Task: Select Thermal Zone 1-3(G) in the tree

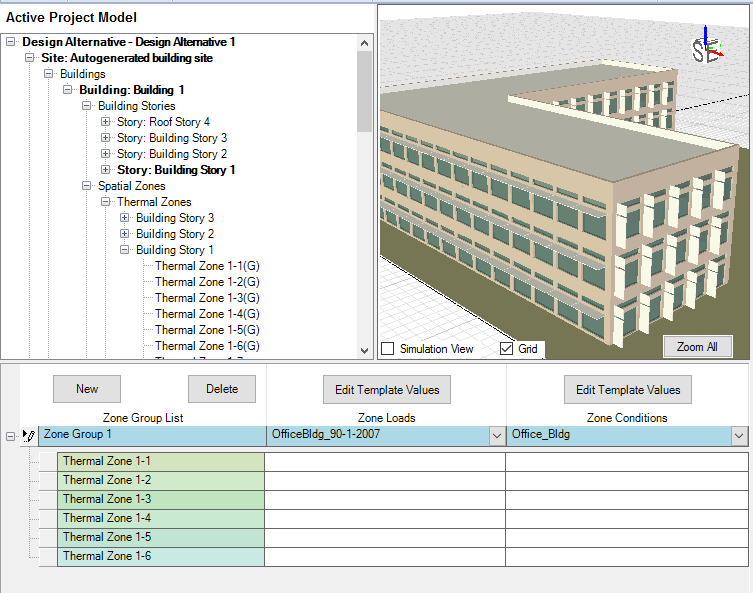Action: tap(207, 298)
